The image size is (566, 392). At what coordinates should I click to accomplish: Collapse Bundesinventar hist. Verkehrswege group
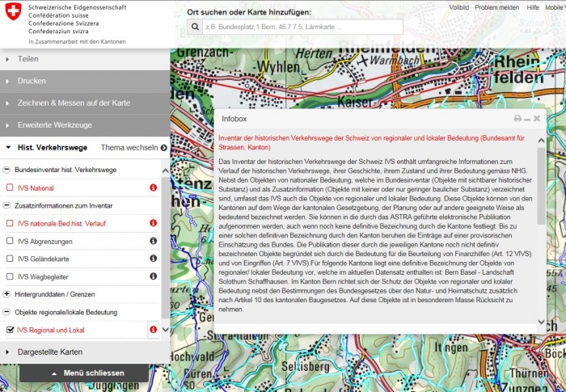7,170
